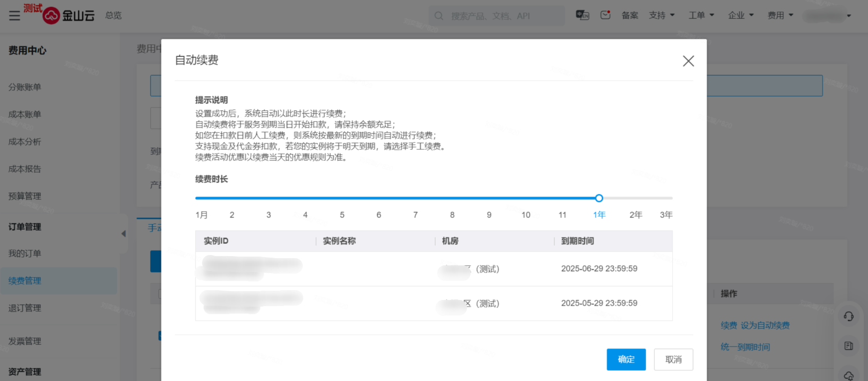Expand the 企业 dropdown menu

[740, 15]
